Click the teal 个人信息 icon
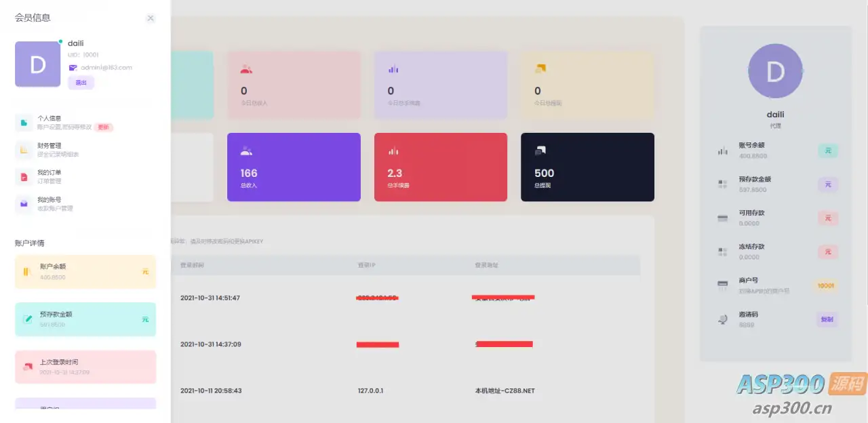 tap(24, 123)
